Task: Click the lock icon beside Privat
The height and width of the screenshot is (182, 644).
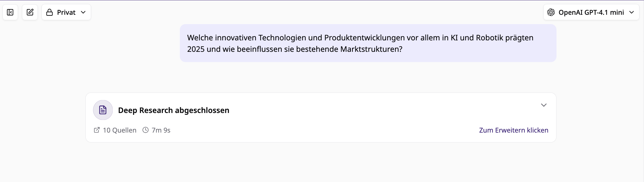Action: coord(50,12)
